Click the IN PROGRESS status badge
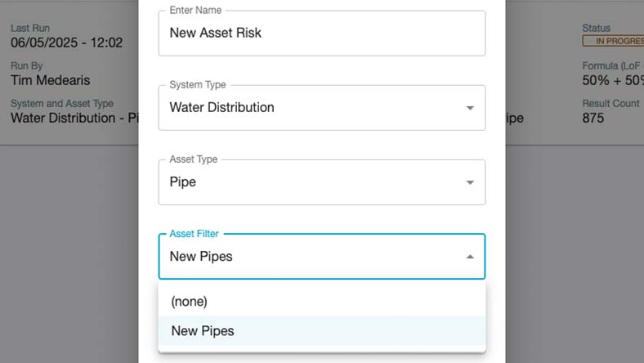This screenshot has height=363, width=644. [x=614, y=40]
